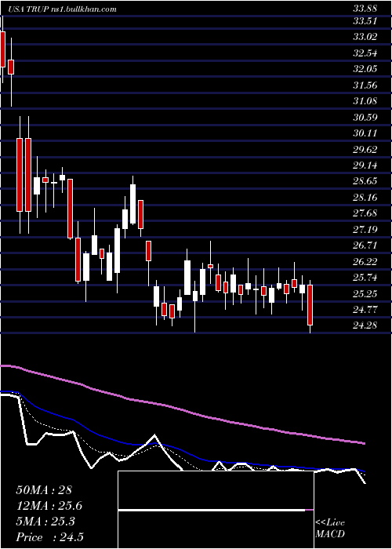The width and height of the screenshot is (392, 549).
Task: Click the '5MA : 25.3' indicator text
Action: tap(45, 522)
